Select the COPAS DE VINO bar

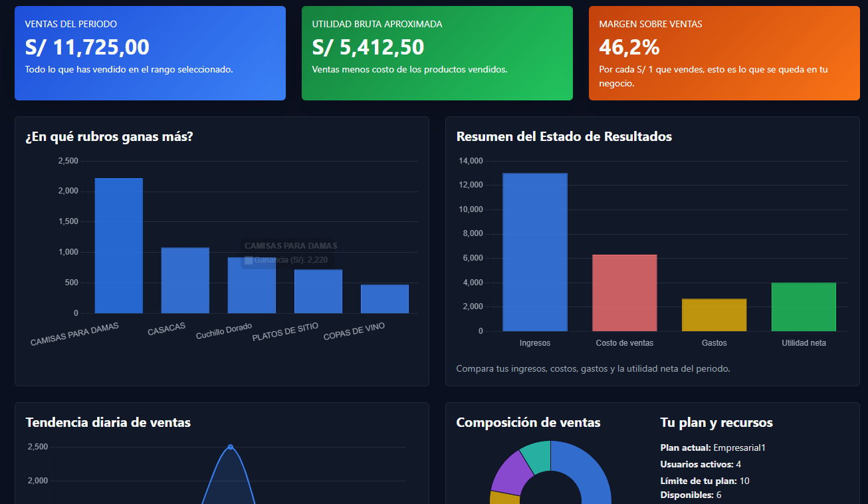click(384, 299)
